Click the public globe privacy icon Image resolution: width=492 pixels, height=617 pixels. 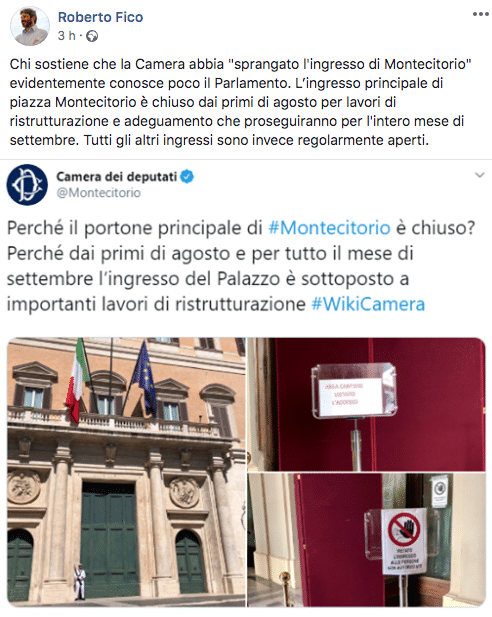[92, 36]
